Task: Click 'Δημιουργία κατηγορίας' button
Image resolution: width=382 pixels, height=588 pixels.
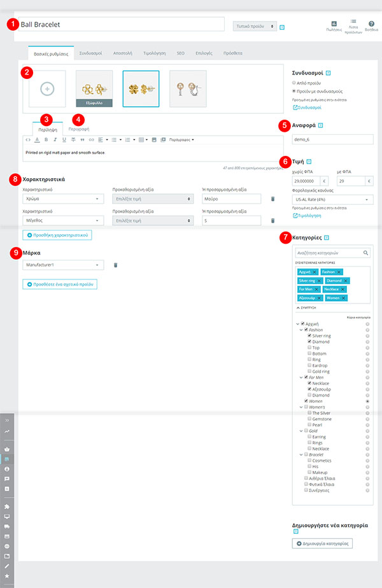Action: [322, 543]
